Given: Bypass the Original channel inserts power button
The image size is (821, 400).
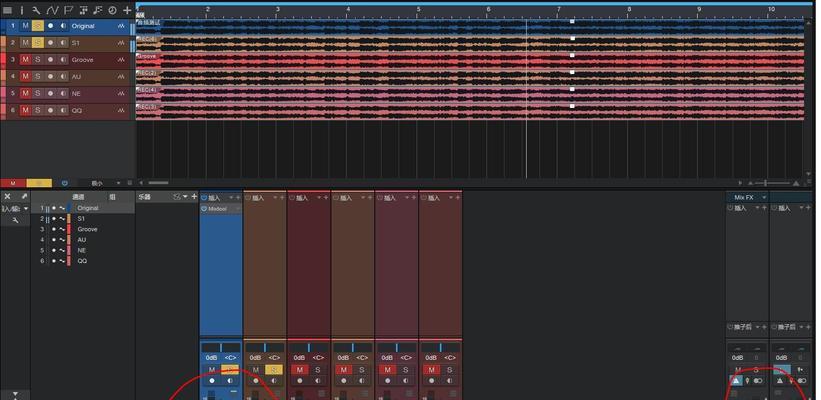Looking at the screenshot, I should [204, 198].
